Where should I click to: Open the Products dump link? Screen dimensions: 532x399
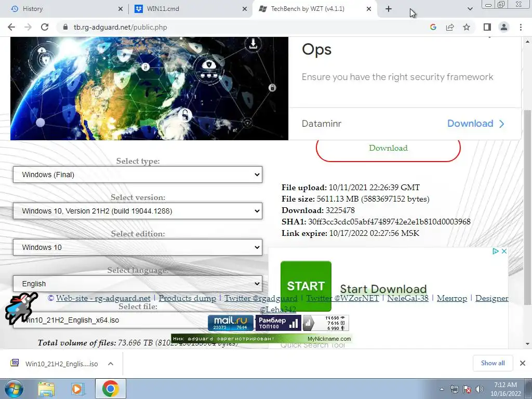click(x=187, y=298)
